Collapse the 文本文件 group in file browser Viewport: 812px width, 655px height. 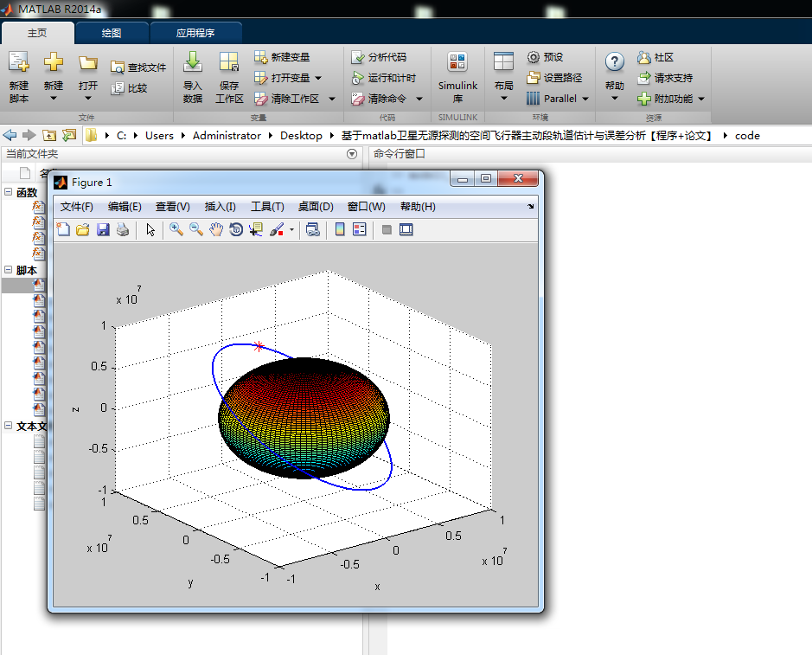click(x=9, y=426)
